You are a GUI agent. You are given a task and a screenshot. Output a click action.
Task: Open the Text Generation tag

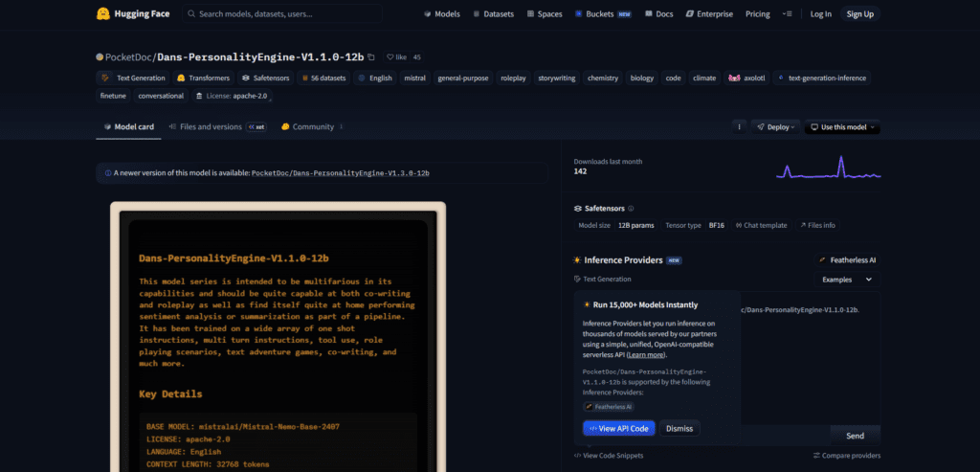tap(133, 79)
